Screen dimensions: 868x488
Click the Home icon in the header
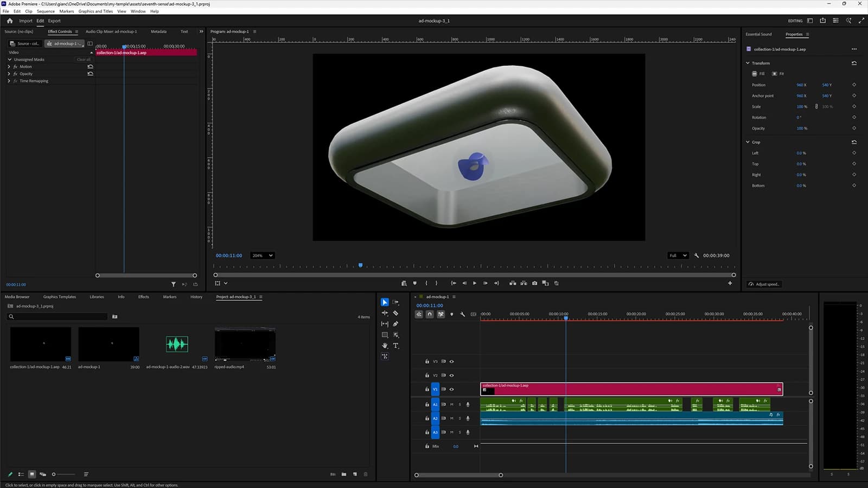pos(10,21)
